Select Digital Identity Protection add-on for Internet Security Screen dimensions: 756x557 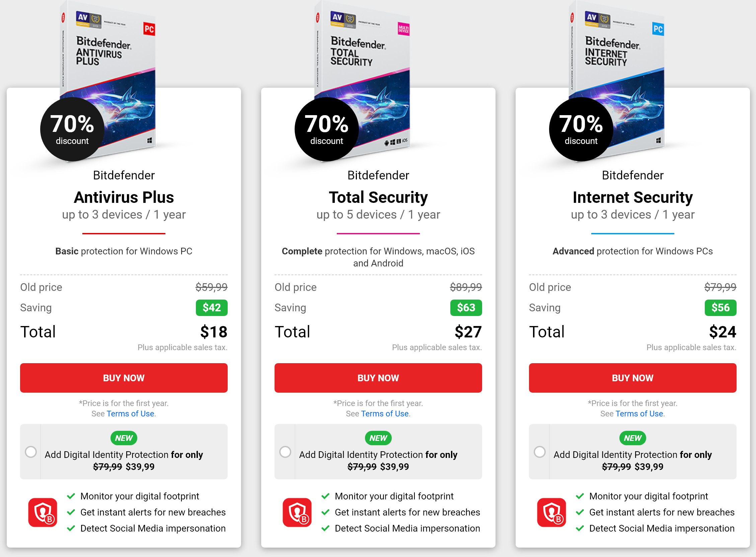click(539, 452)
